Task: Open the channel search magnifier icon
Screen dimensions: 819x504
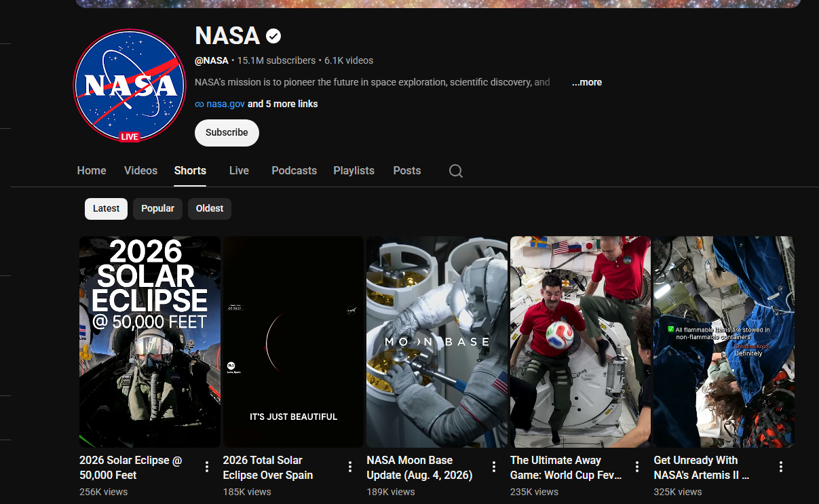Action: [x=456, y=171]
